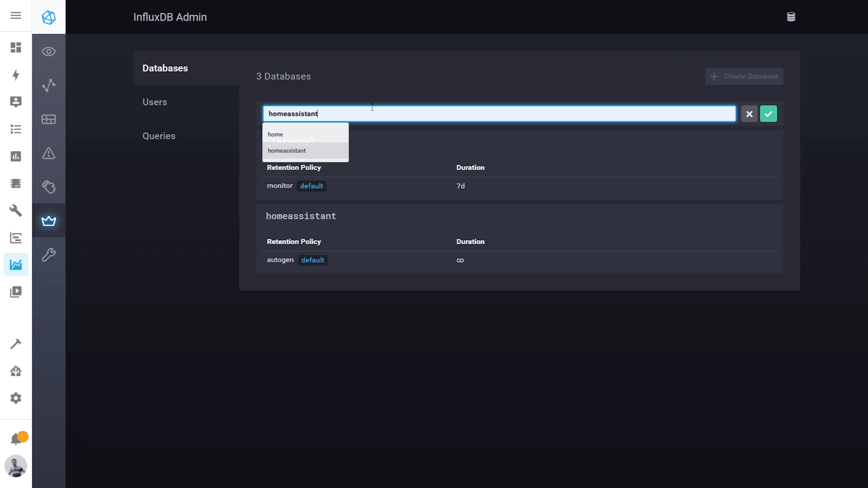This screenshot has width=868, height=488.
Task: Click the InfluxDB logo at sidebar top
Action: [x=48, y=17]
